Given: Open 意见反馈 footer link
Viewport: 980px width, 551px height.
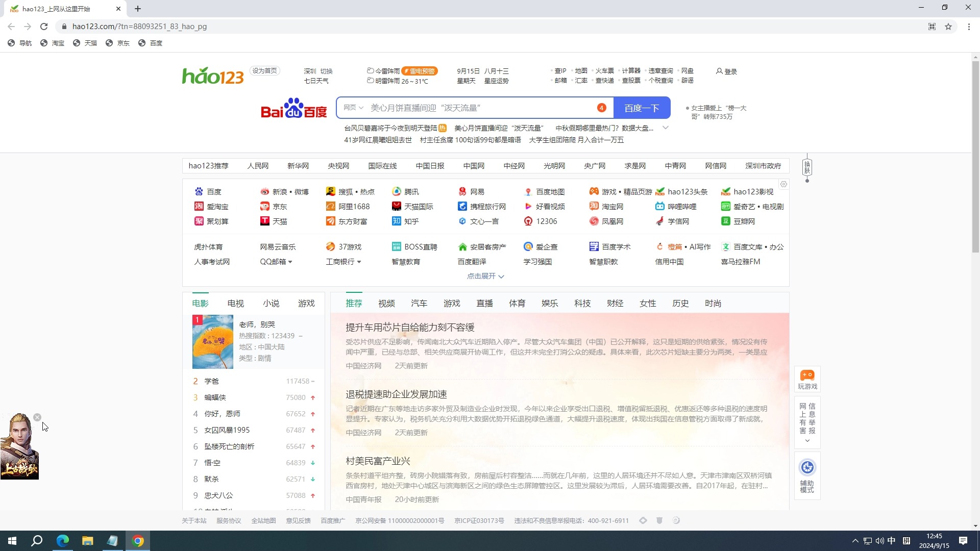Looking at the screenshot, I should tap(298, 521).
